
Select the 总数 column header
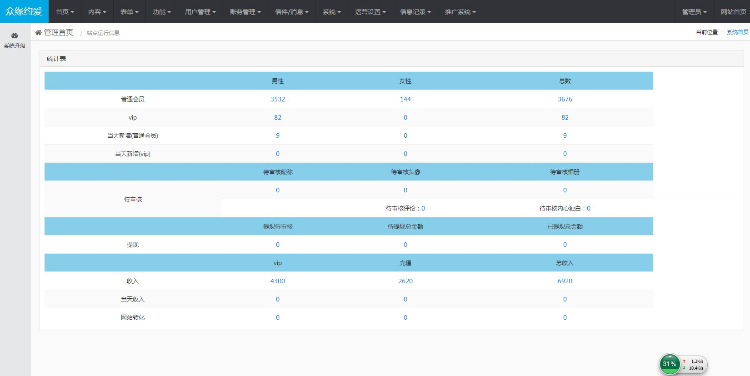565,81
